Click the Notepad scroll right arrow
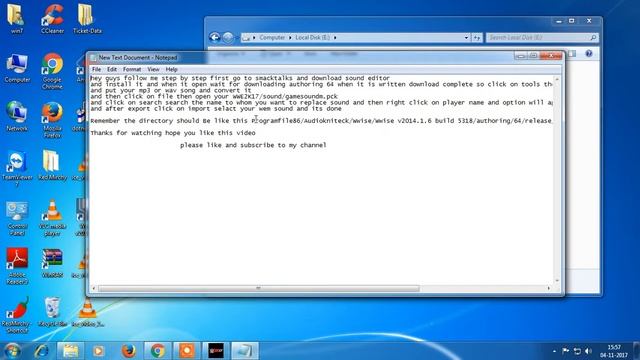Screen dimensions: 640x360 549,289
